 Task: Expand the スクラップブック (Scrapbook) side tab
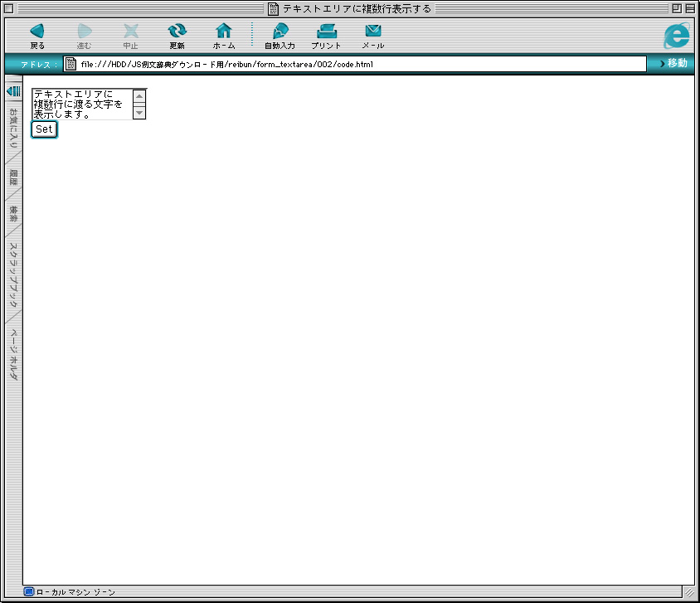[13, 274]
